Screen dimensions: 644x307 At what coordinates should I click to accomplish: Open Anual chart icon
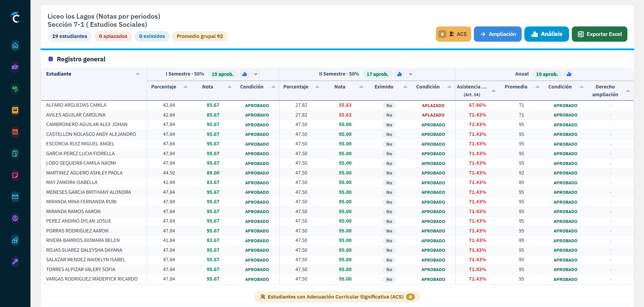569,74
